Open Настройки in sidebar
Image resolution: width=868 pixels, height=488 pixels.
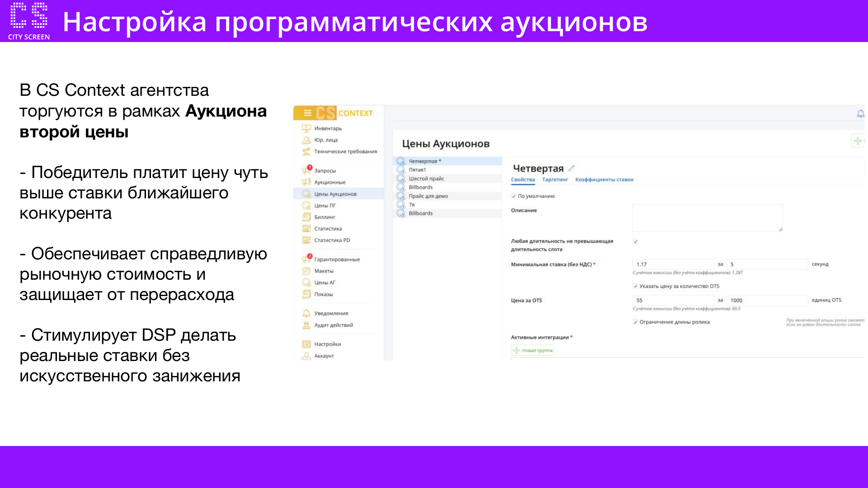327,344
